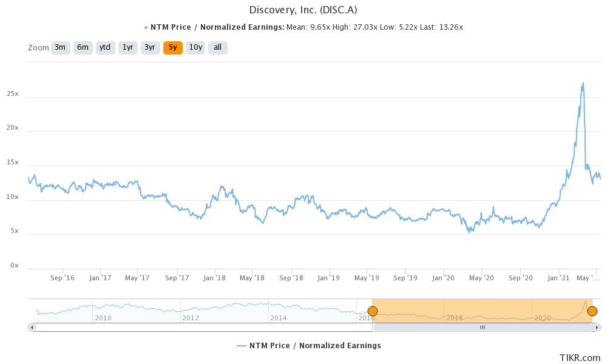This screenshot has height=364, width=607.
Task: Click the 2018 label in the mini navigator
Action: click(x=456, y=318)
